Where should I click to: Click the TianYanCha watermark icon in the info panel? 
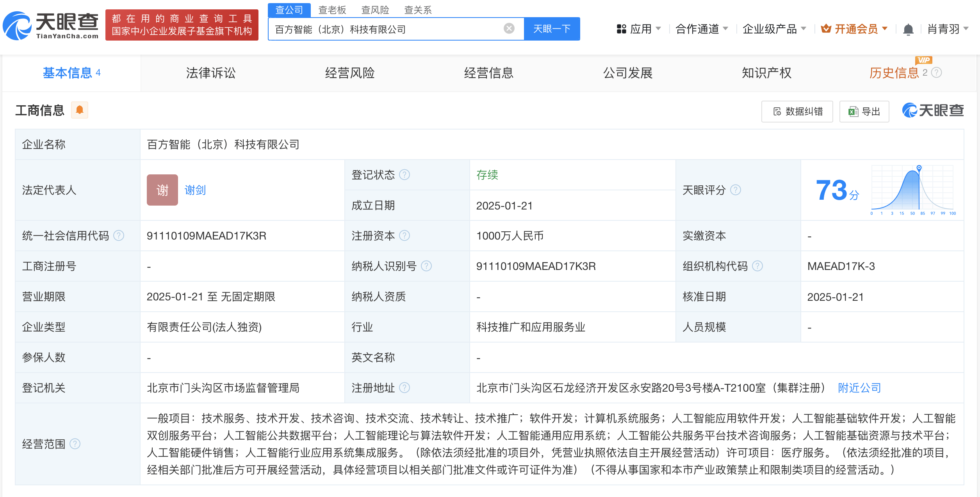(x=910, y=110)
